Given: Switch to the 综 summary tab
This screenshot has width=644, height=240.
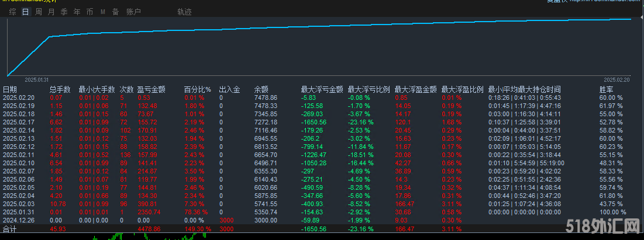Looking at the screenshot, I should [13, 12].
